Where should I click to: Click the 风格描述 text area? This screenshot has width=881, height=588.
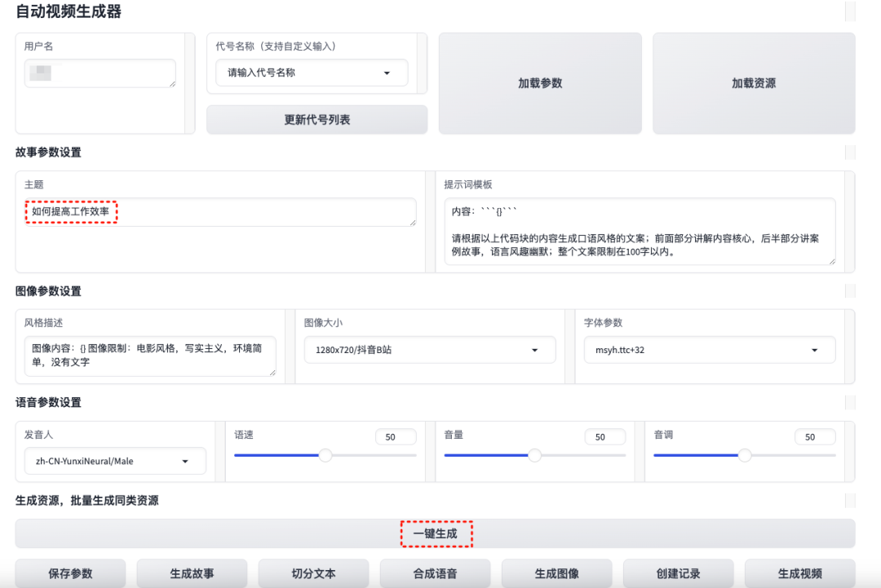pos(150,356)
